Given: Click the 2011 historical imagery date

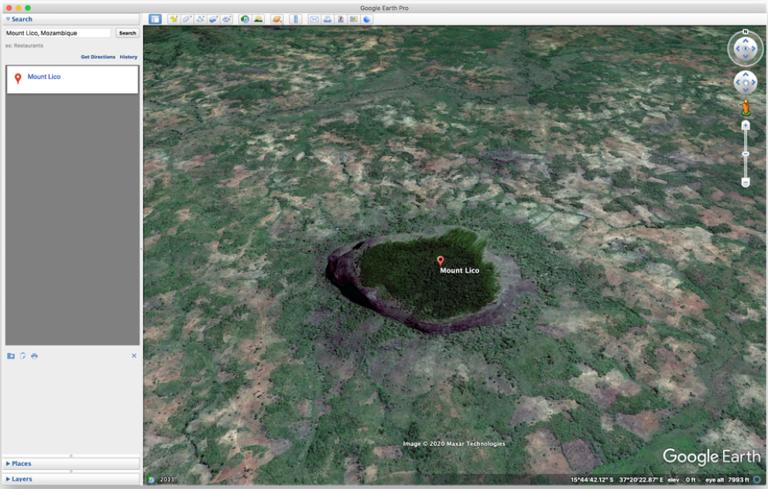Looking at the screenshot, I should click(167, 480).
